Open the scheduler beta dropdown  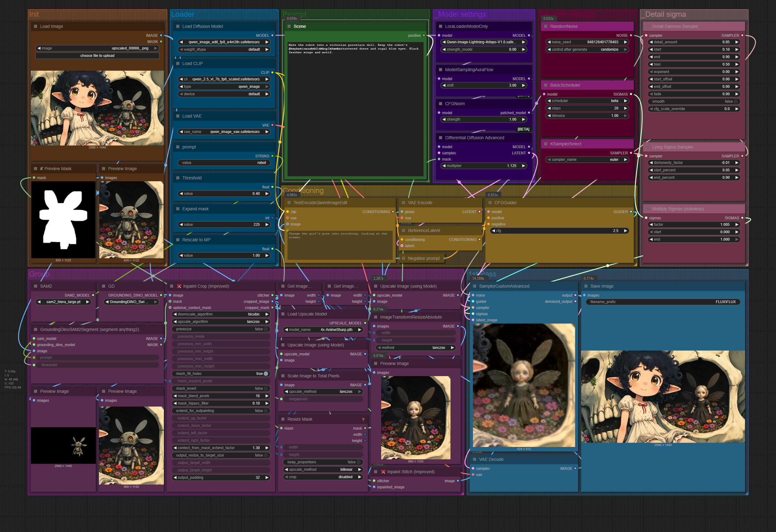[587, 101]
